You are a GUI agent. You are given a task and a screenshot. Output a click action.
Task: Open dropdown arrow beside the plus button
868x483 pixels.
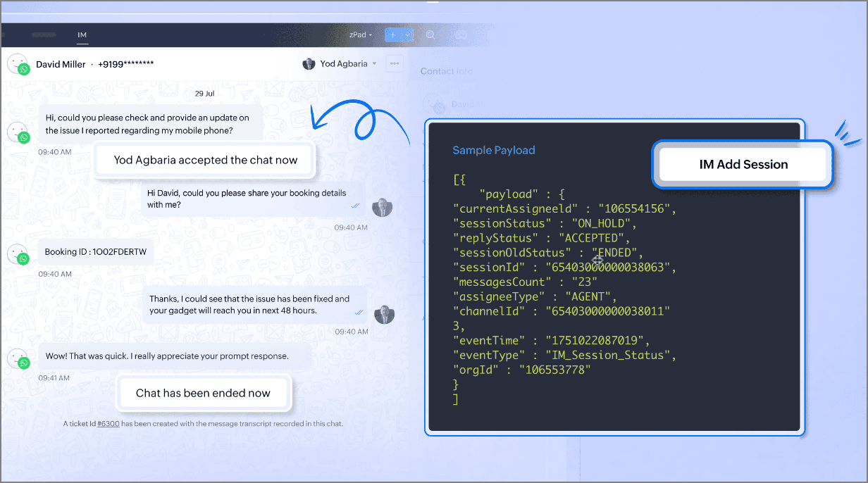point(407,34)
